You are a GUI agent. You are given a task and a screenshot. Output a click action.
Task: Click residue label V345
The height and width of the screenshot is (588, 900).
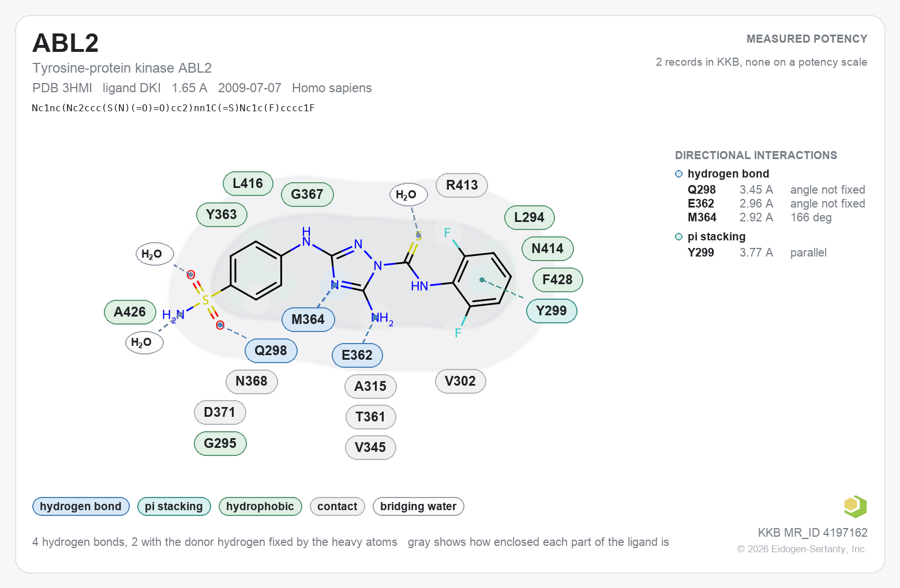tap(371, 448)
